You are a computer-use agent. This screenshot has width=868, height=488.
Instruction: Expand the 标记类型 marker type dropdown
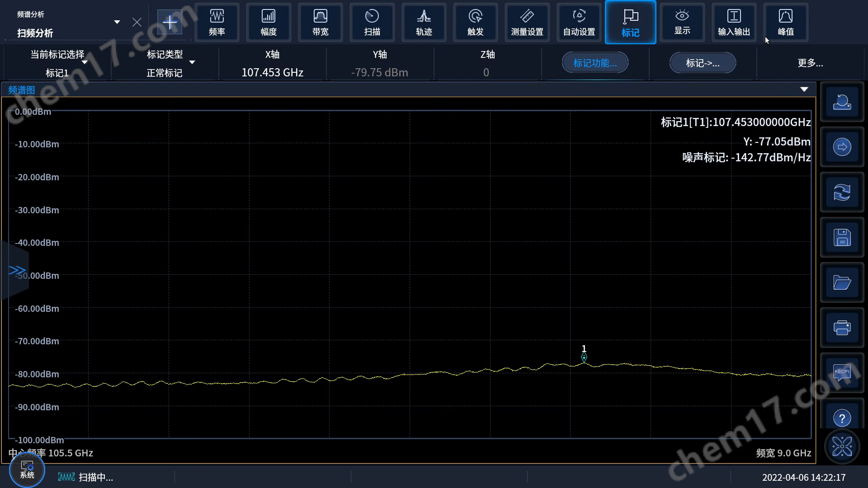(192, 62)
